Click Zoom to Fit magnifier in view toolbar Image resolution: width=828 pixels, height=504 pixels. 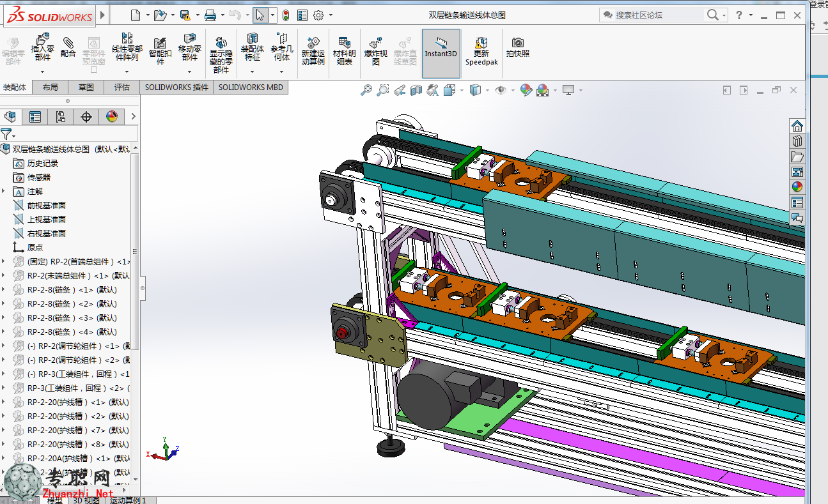366,91
